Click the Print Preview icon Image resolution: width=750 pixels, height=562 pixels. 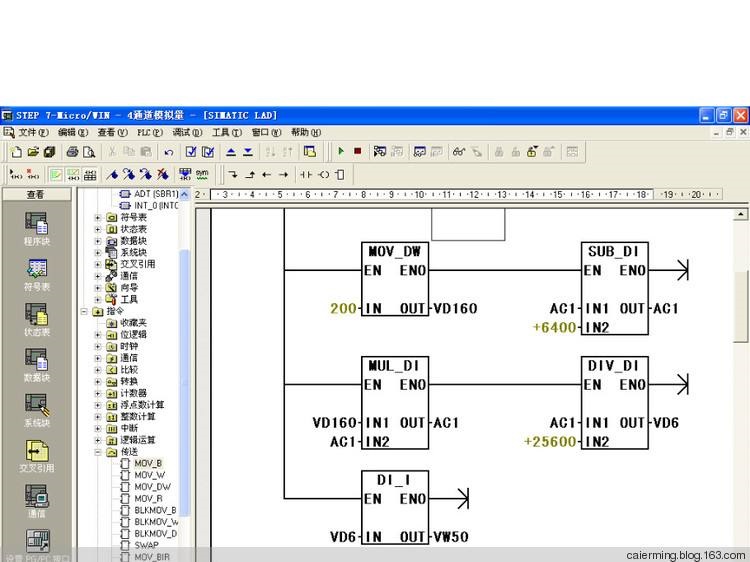(89, 152)
